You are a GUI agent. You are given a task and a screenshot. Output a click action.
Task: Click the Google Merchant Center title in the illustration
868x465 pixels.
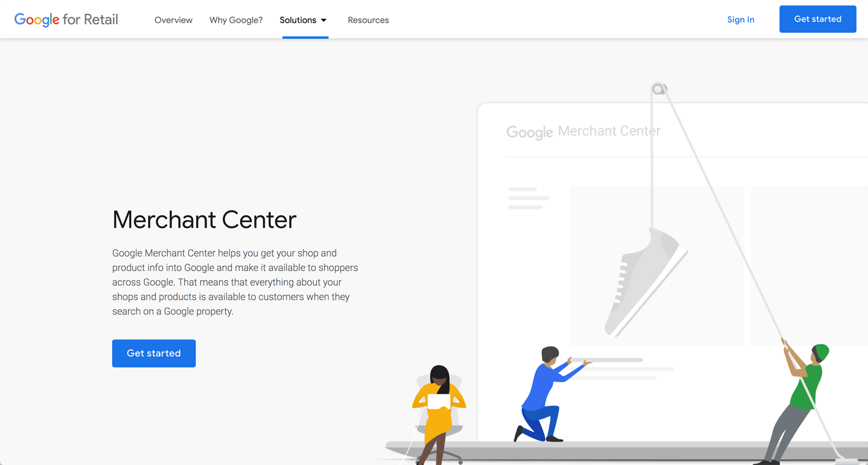pos(583,132)
